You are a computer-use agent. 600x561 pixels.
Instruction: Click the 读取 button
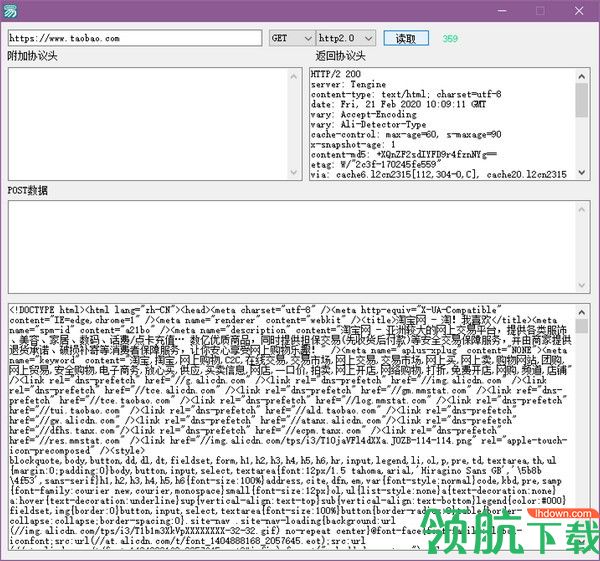pos(406,38)
